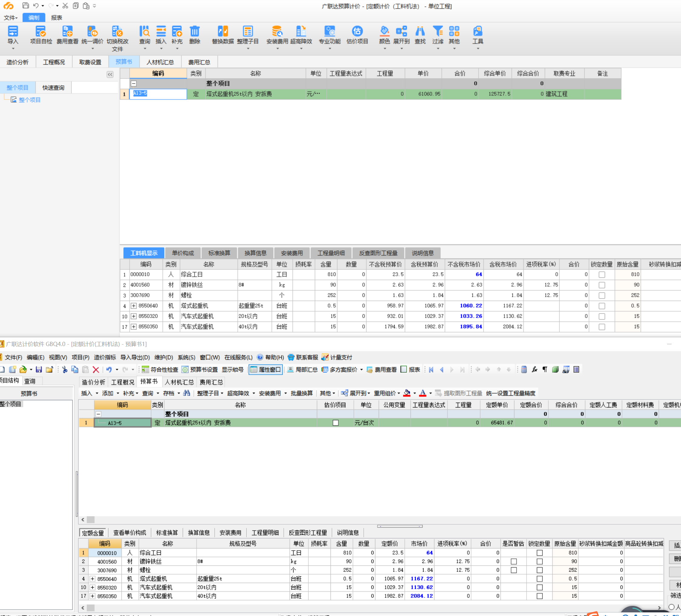Click the 过滤 funnel icon

438,32
